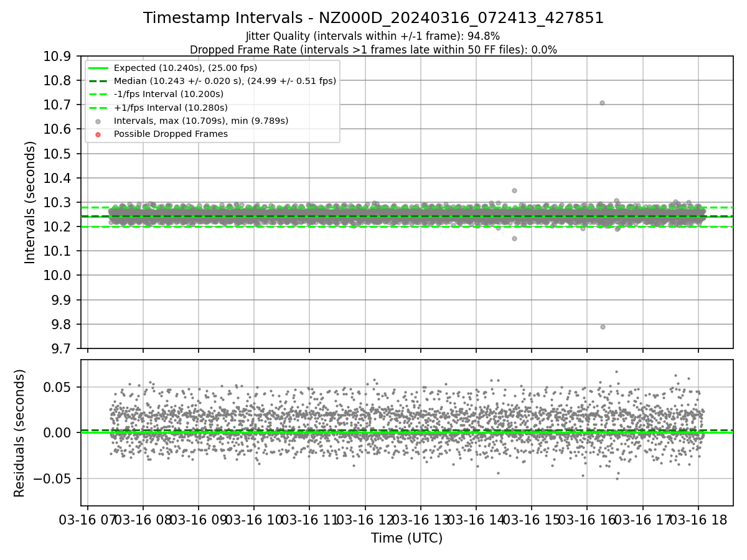Click the isolated interval point near 10.15 seconds
Screen dimensions: 747x560
point(514,238)
